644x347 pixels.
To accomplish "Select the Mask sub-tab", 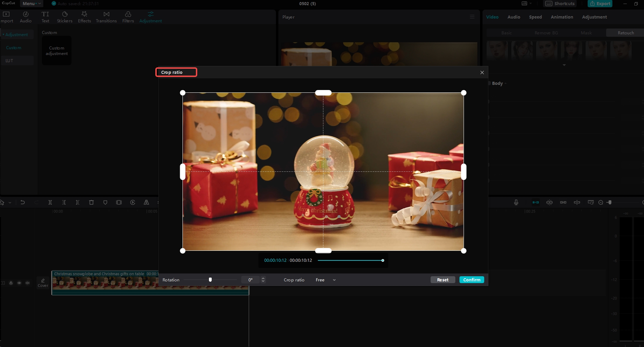I will click(x=586, y=33).
